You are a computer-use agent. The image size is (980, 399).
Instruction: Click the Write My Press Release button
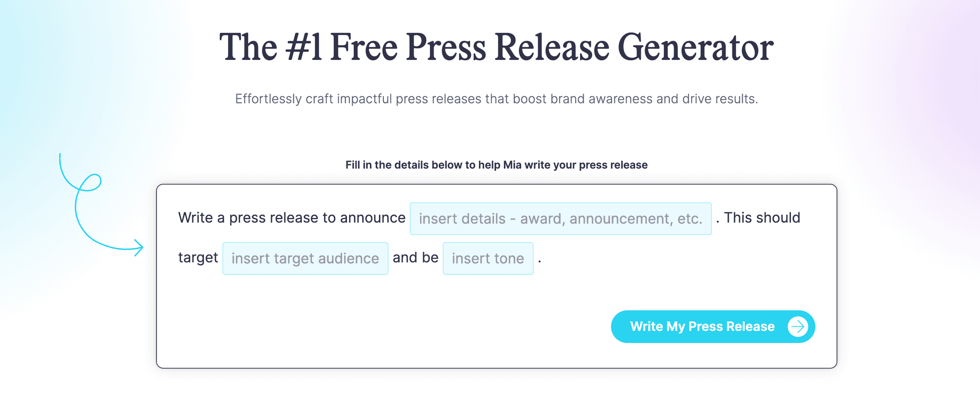pos(702,326)
